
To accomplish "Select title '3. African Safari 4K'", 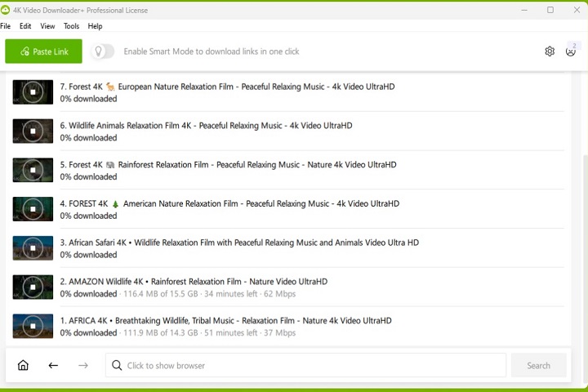I will pos(239,243).
